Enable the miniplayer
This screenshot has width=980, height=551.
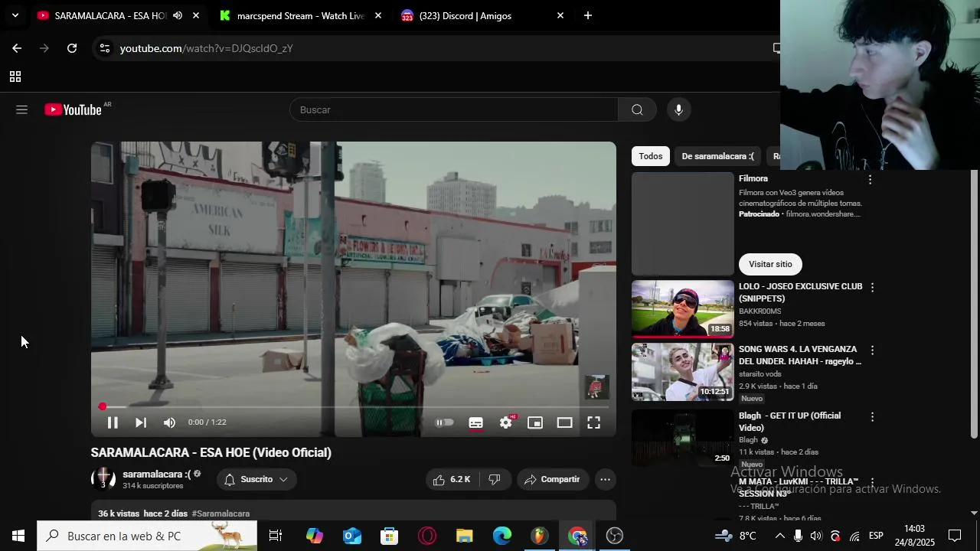(x=535, y=422)
